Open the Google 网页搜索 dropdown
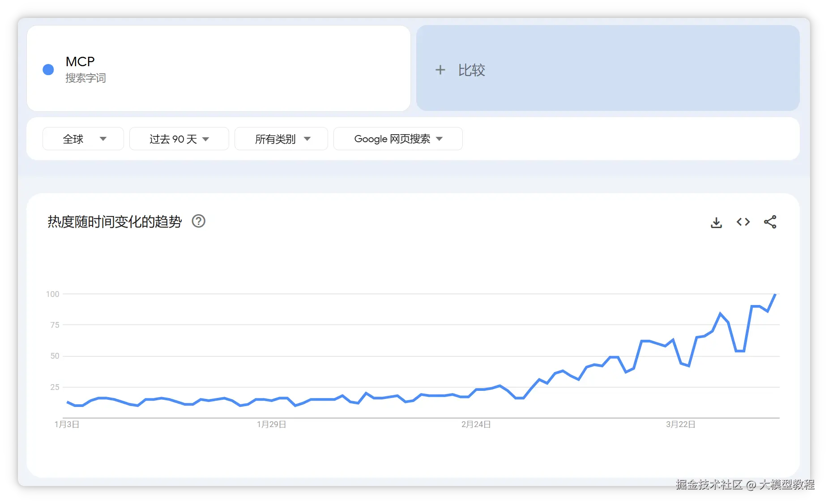The height and width of the screenshot is (504, 828). (398, 139)
